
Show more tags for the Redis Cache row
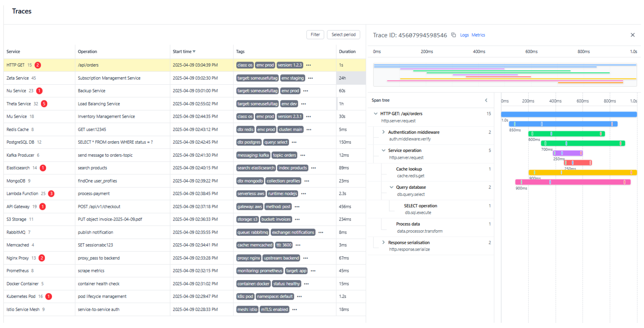[x=309, y=130]
